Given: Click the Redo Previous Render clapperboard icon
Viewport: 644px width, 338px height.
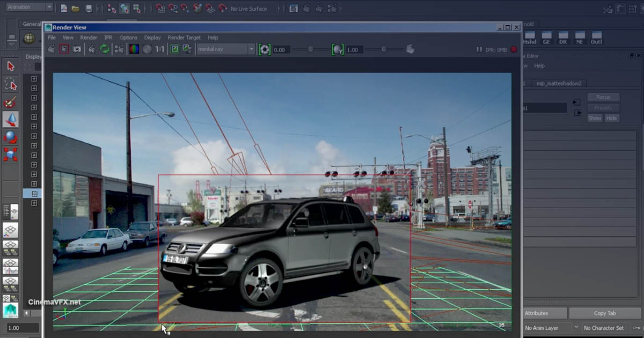Looking at the screenshot, I should click(x=52, y=49).
